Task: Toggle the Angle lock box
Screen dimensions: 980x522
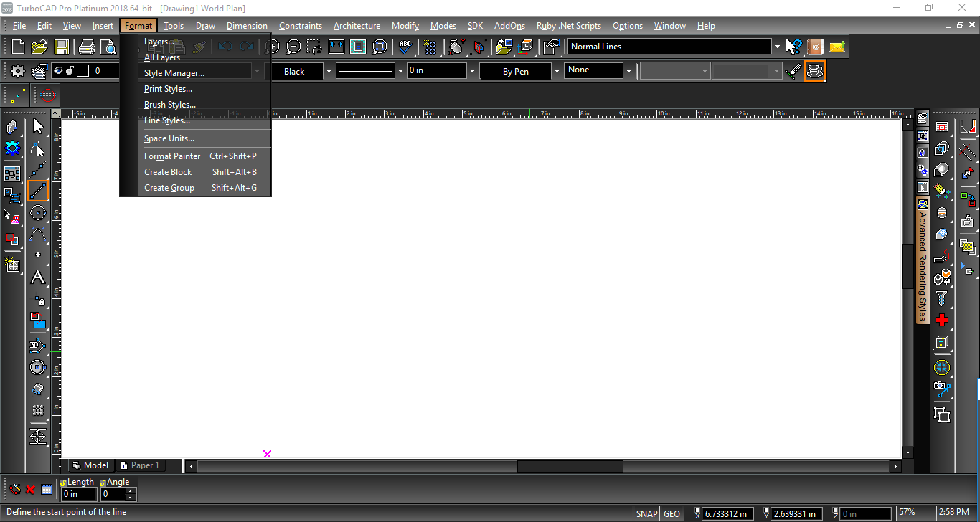Action: click(x=103, y=483)
